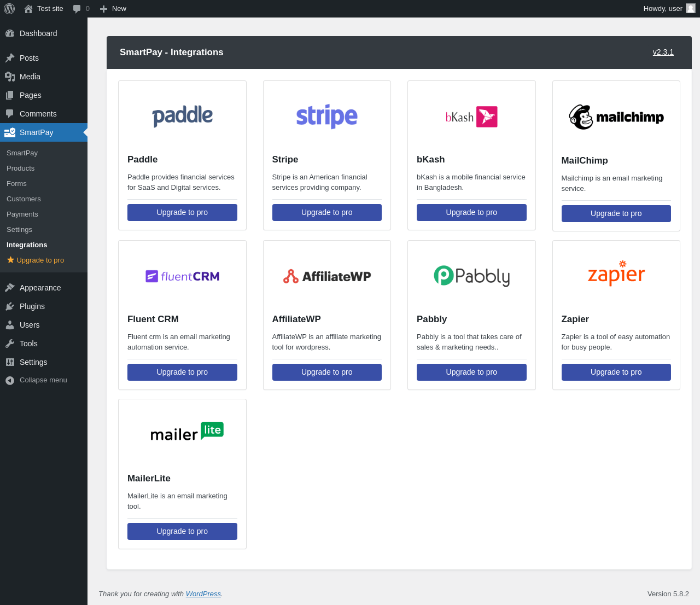The height and width of the screenshot is (605, 700).
Task: Click the Appearance brush icon
Action: (10, 288)
